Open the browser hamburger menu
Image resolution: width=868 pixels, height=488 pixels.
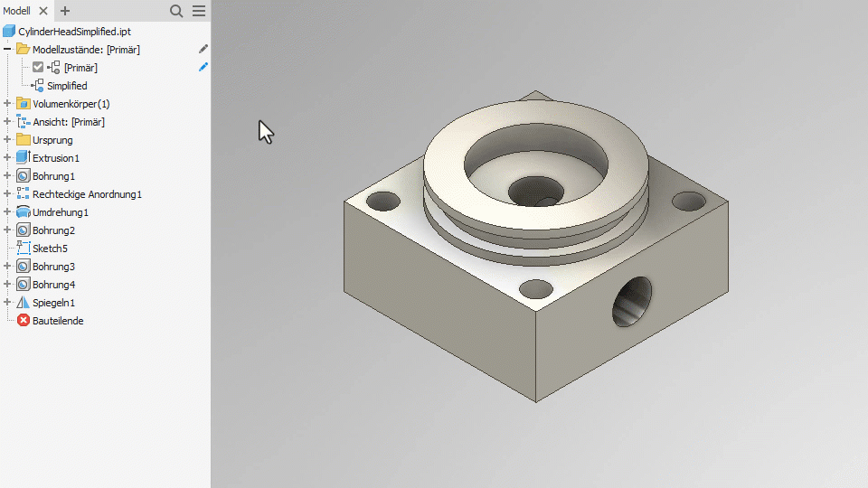click(199, 11)
